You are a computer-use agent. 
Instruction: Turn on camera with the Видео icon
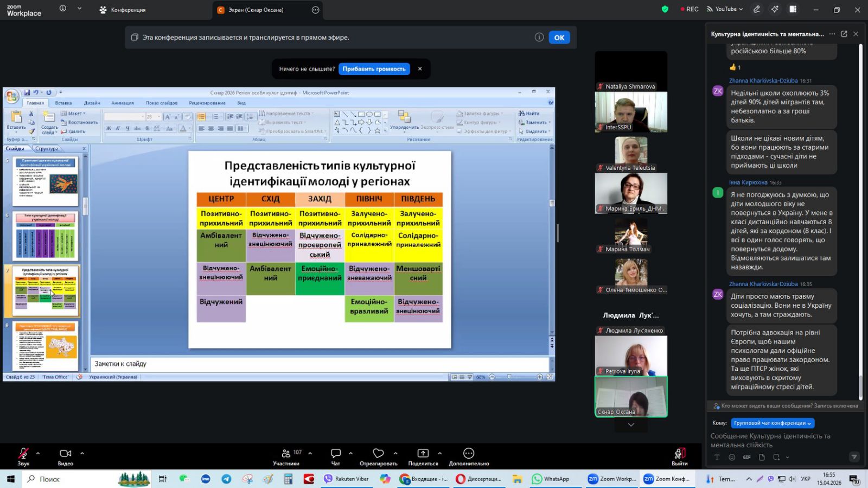coord(65,453)
